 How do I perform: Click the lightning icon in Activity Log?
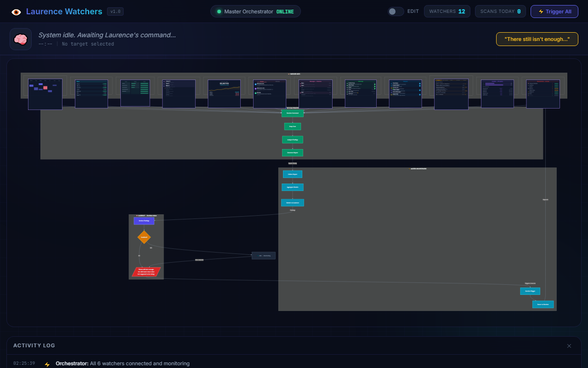click(x=47, y=364)
